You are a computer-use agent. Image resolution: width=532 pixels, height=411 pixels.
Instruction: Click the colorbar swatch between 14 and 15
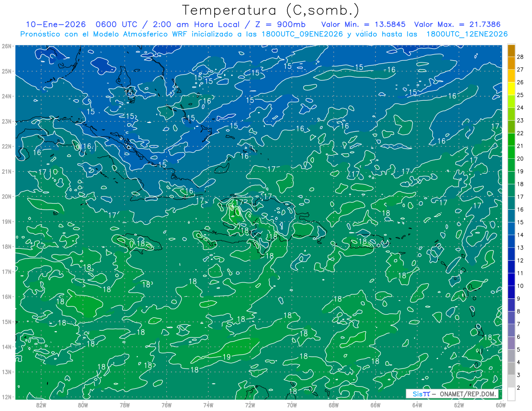click(x=512, y=228)
